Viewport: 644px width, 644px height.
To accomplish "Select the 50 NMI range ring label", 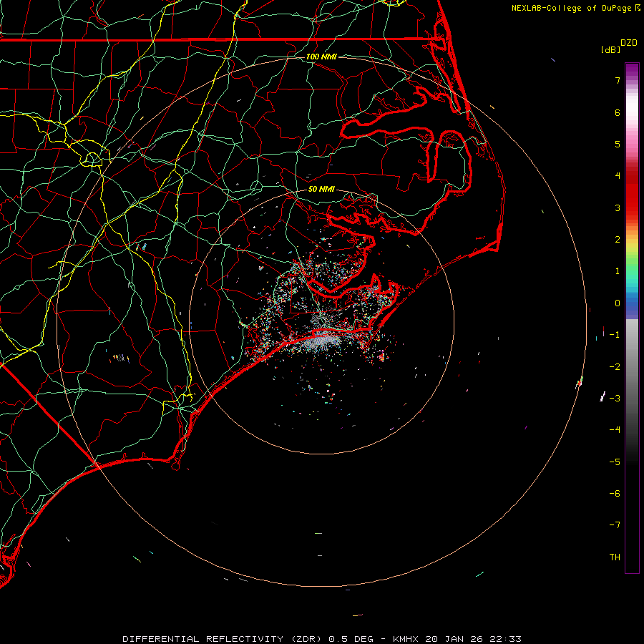I will tap(321, 190).
